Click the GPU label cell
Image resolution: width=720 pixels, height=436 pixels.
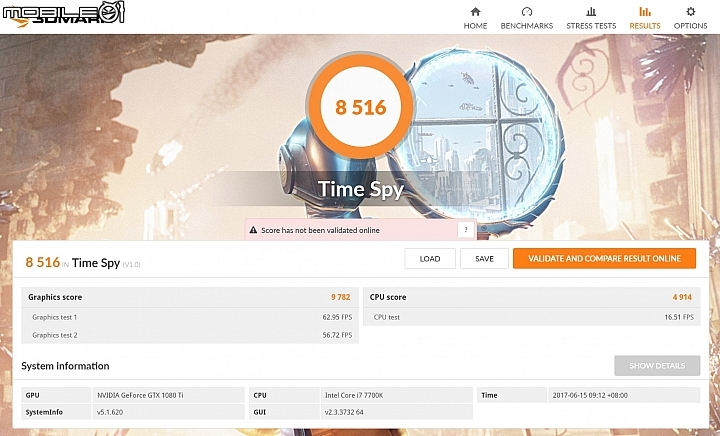tap(56, 395)
